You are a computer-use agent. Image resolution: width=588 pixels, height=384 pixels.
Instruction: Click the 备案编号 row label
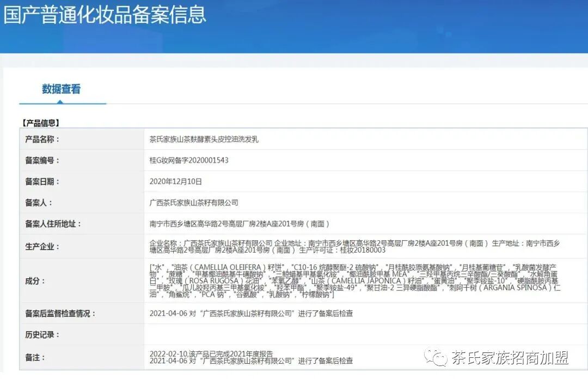42,161
